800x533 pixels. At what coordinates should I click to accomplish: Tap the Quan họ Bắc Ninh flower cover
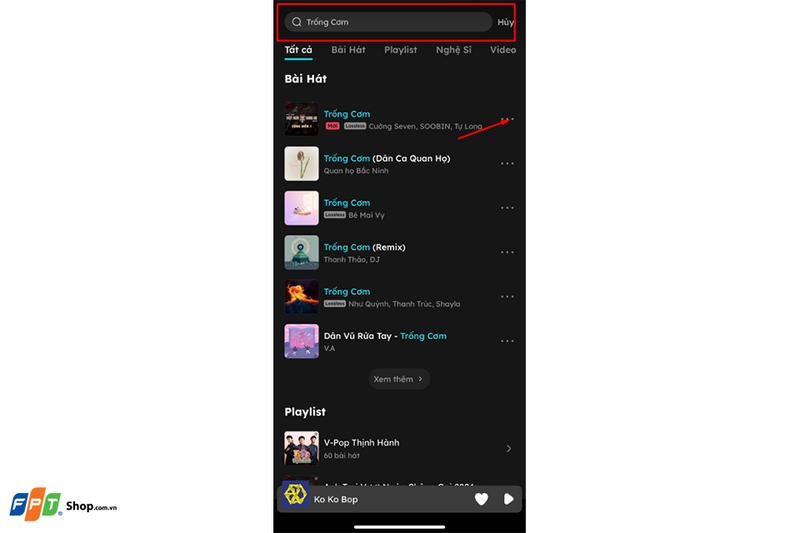[302, 164]
